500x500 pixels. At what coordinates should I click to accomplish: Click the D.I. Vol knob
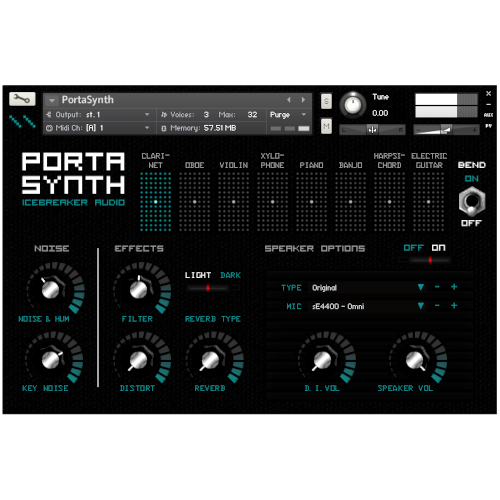[322, 359]
